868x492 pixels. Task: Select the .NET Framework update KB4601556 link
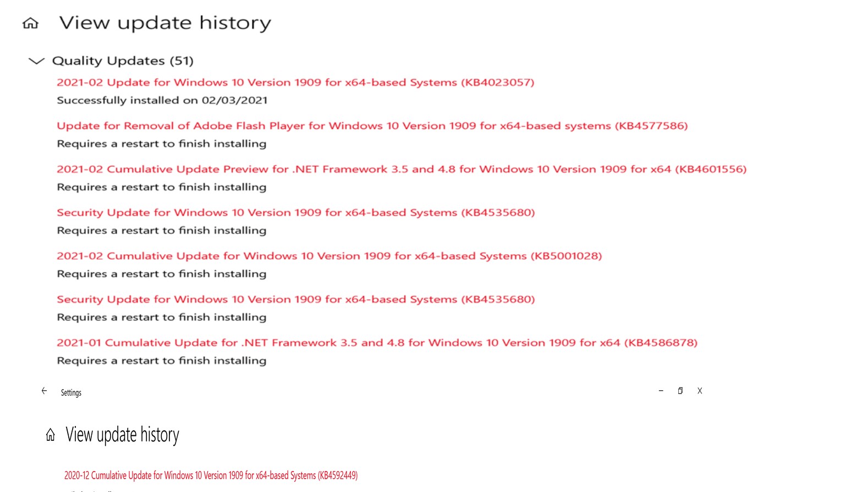402,169
